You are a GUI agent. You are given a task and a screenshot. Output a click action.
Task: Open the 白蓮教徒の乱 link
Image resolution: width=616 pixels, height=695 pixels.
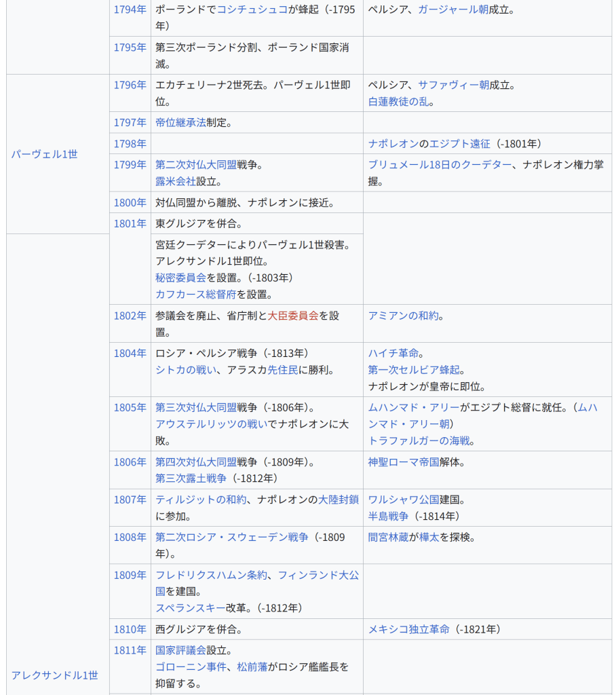tap(398, 102)
